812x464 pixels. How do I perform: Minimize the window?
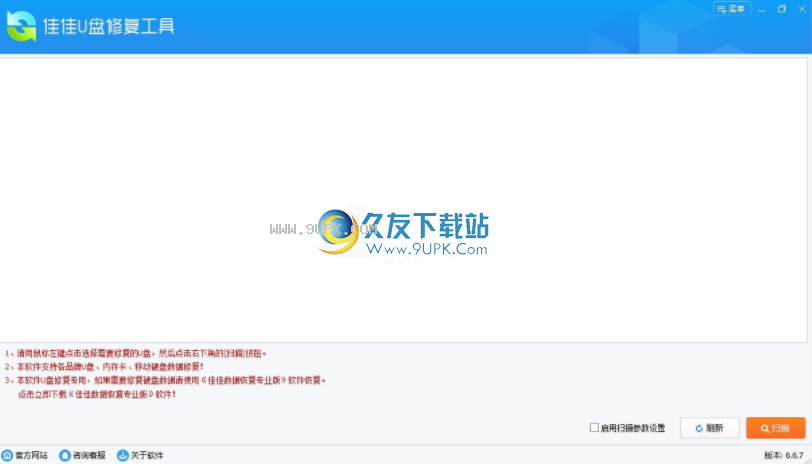[762, 9]
